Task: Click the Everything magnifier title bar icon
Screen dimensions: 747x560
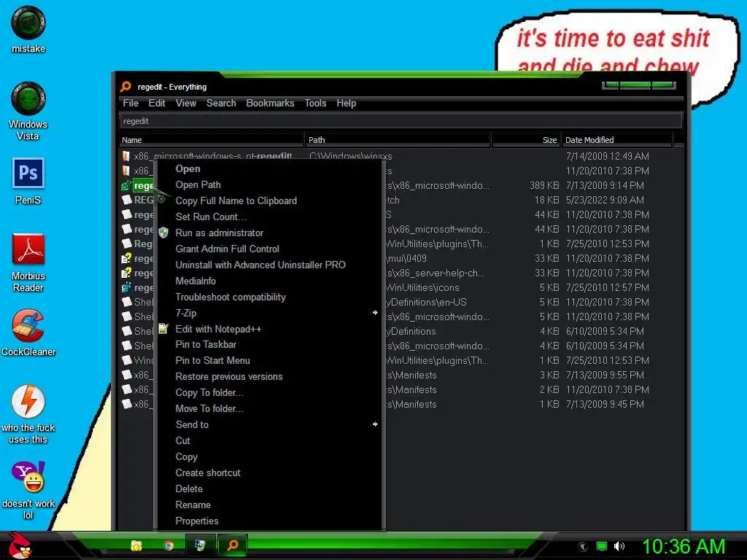Action: (x=125, y=87)
